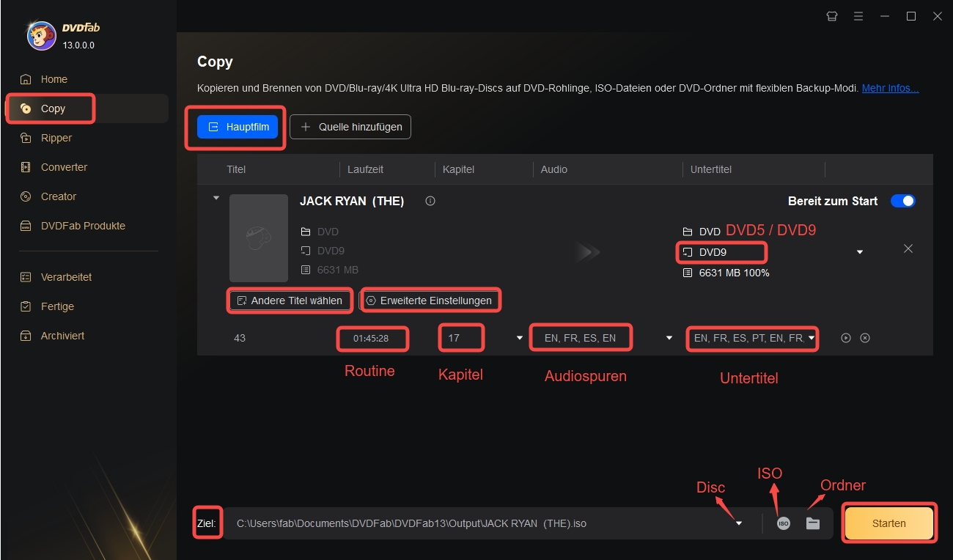953x560 pixels.
Task: Click the disc cover thumbnail placeholder
Action: point(259,238)
